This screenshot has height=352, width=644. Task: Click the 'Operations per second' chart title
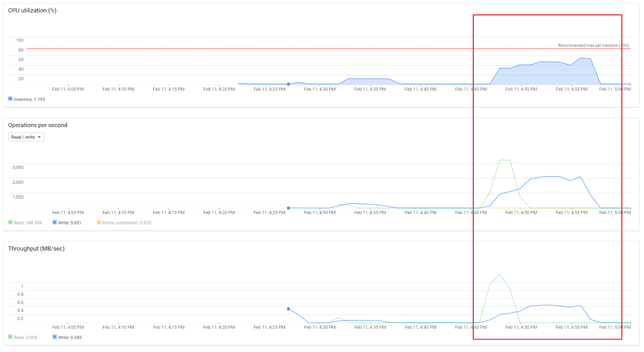38,125
